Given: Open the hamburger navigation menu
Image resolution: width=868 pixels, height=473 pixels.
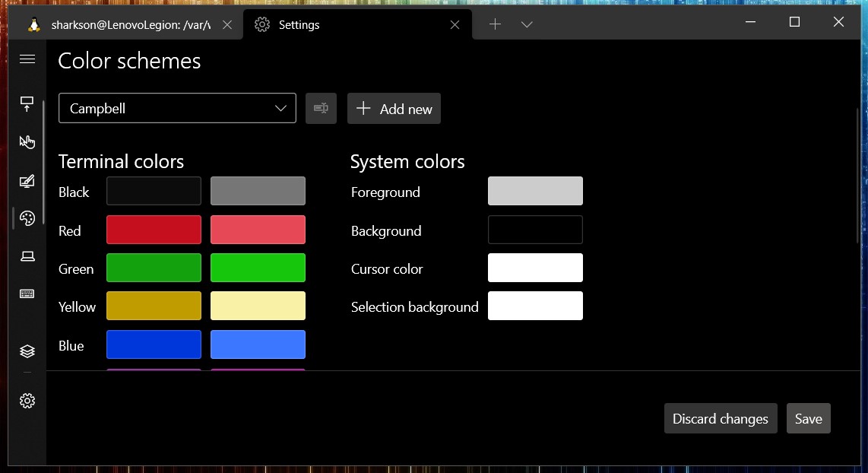Looking at the screenshot, I should coord(27,59).
